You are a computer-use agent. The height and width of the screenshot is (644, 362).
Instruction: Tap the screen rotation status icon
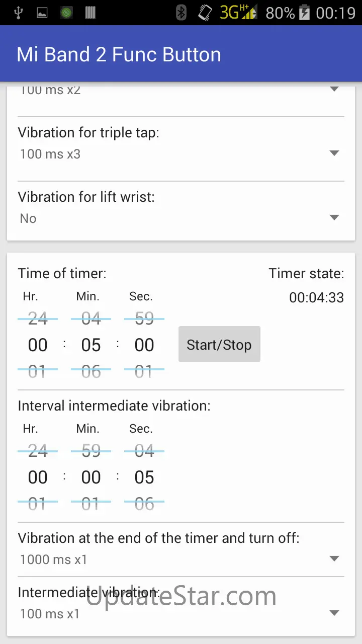click(x=205, y=13)
